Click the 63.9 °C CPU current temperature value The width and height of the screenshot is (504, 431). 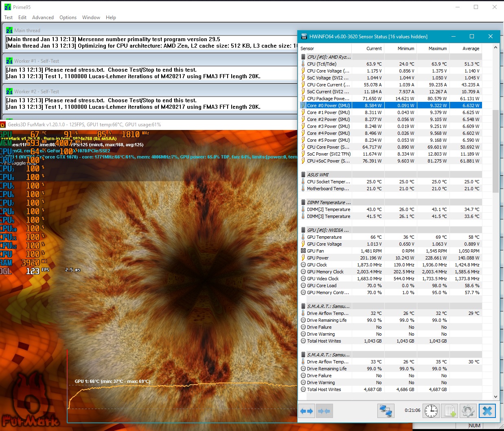pos(374,64)
